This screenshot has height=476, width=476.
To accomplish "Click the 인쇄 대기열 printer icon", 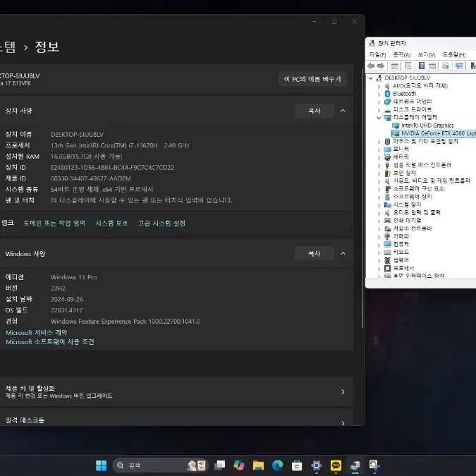I will [387, 221].
